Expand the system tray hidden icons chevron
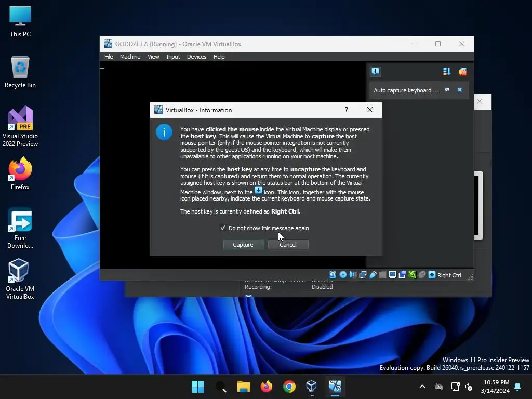The width and height of the screenshot is (532, 399). [422, 387]
